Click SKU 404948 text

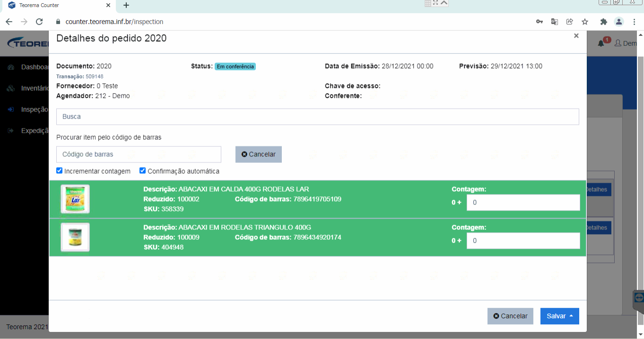coord(164,247)
